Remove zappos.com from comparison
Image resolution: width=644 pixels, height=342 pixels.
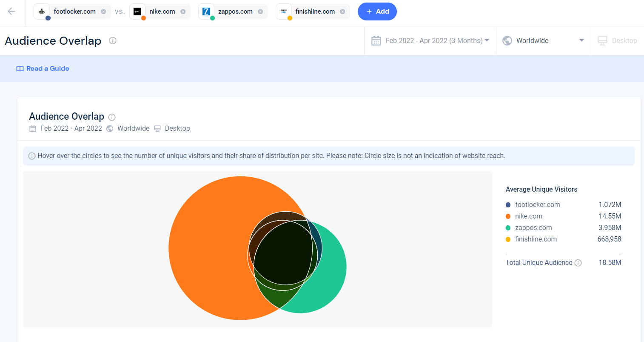tap(260, 11)
